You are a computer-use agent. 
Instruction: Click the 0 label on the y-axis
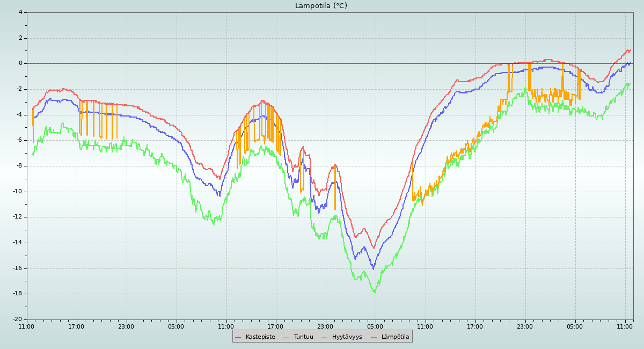[x=20, y=63]
